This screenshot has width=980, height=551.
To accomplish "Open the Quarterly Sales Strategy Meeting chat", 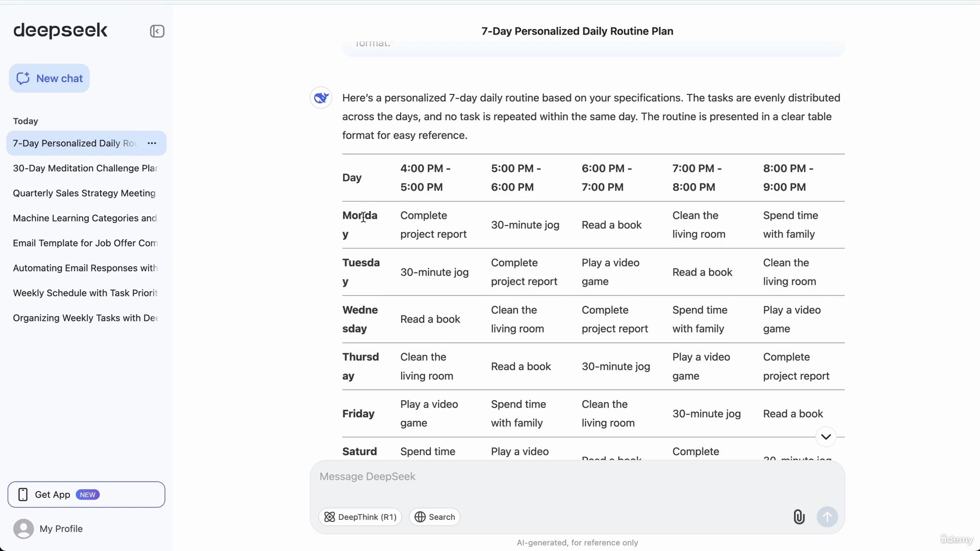I will pos(84,193).
